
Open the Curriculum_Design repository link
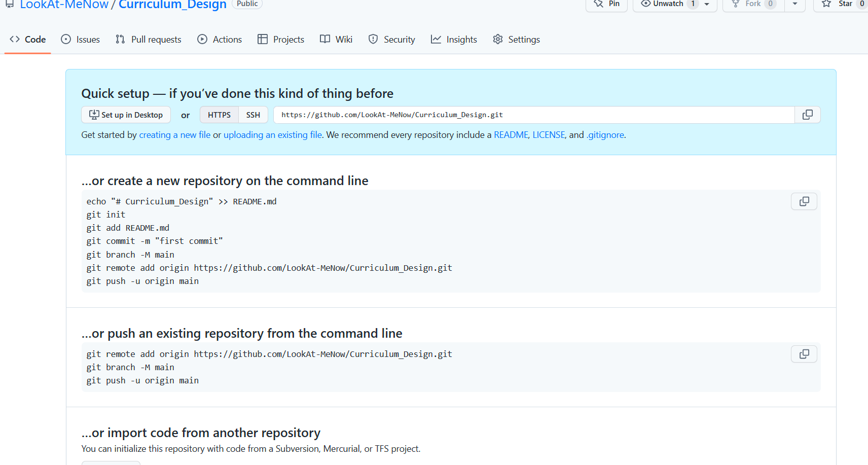172,5
